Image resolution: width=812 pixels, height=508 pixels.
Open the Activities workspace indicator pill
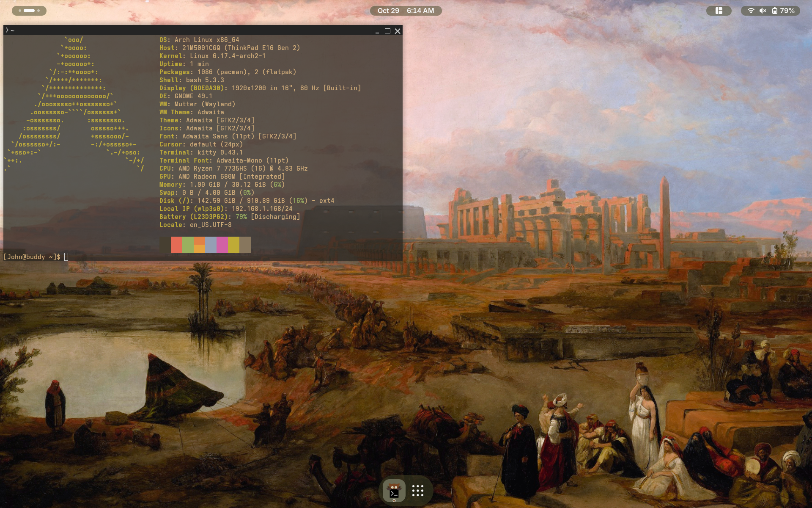pyautogui.click(x=29, y=11)
